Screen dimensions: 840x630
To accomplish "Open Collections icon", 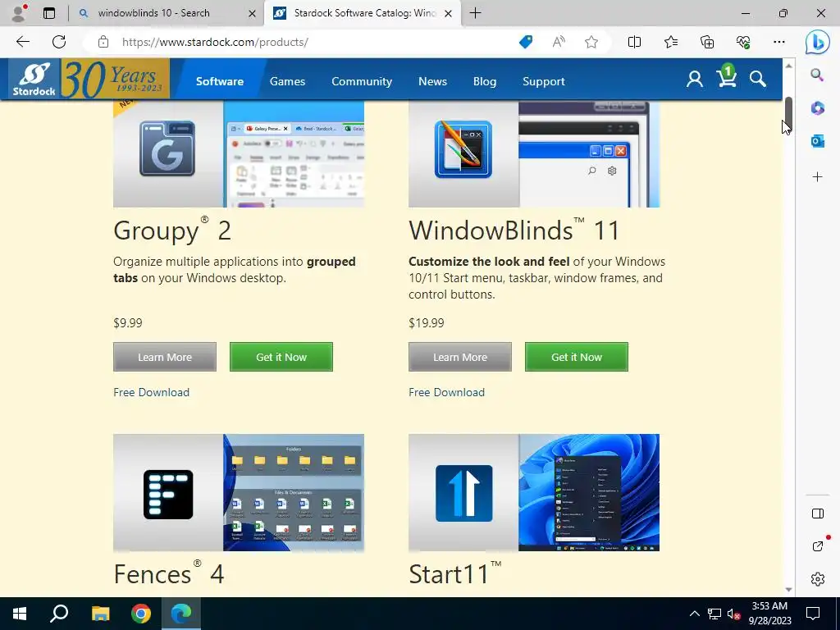I will pyautogui.click(x=707, y=42).
